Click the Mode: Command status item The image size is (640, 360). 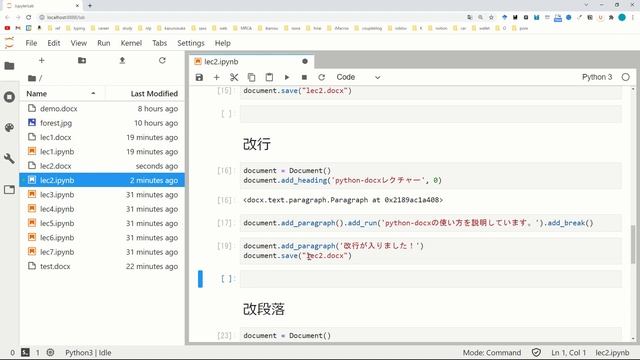click(x=492, y=352)
